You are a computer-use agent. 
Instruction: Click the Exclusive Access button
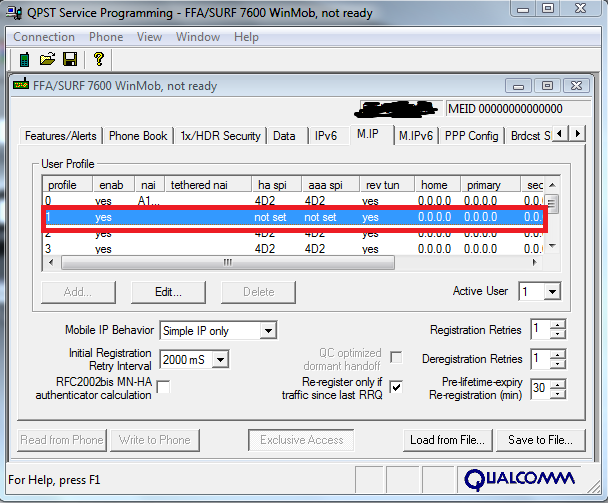pyautogui.click(x=301, y=440)
